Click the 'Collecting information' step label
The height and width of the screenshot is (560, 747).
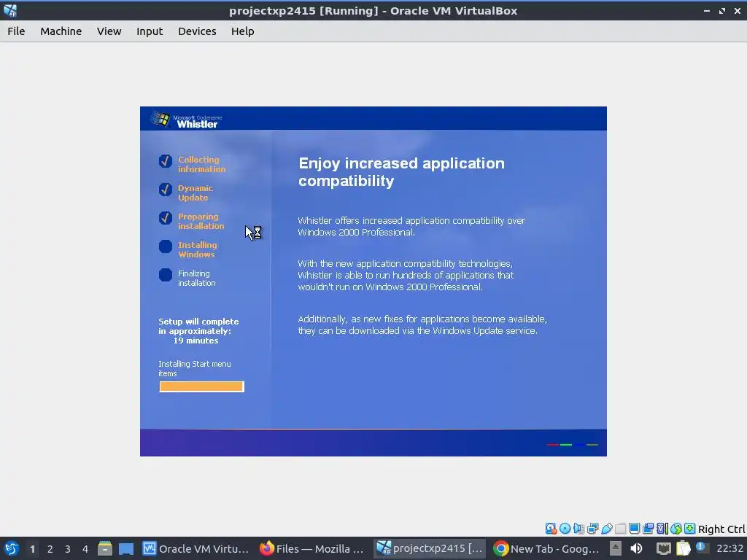tap(201, 164)
